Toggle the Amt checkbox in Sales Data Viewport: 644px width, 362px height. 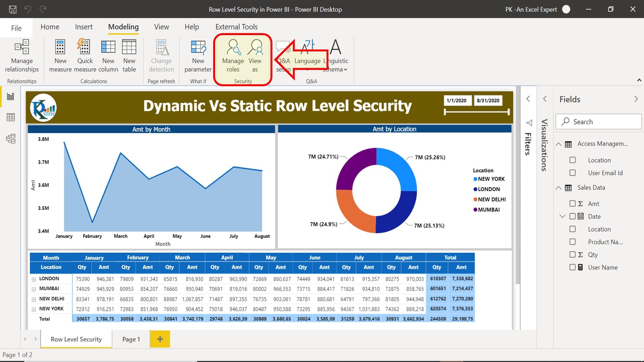coord(573,204)
